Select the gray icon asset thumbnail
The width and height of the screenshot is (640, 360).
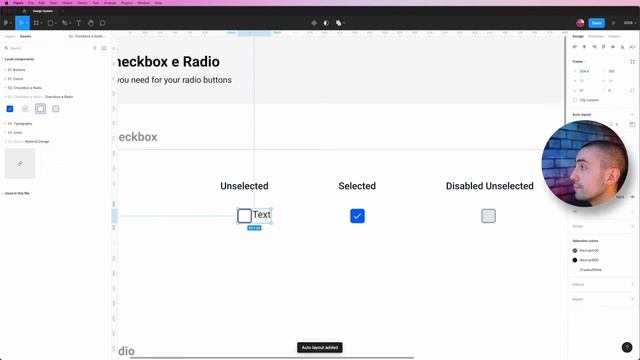[20, 164]
